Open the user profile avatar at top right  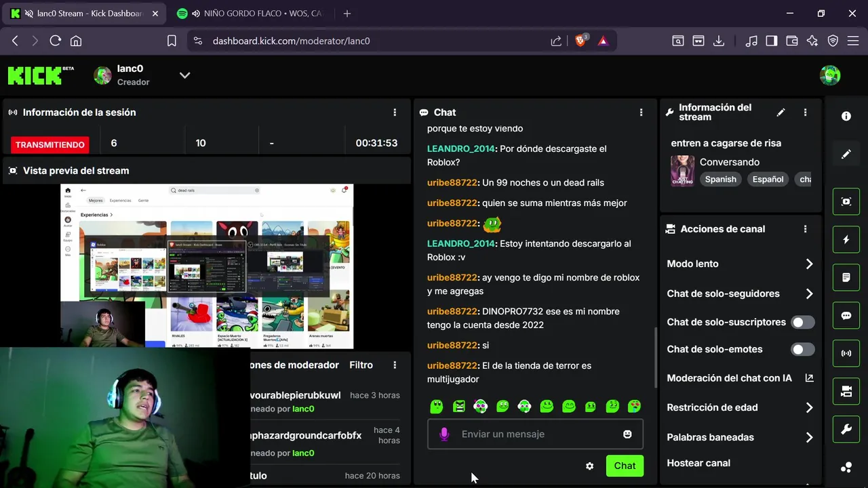tap(830, 75)
